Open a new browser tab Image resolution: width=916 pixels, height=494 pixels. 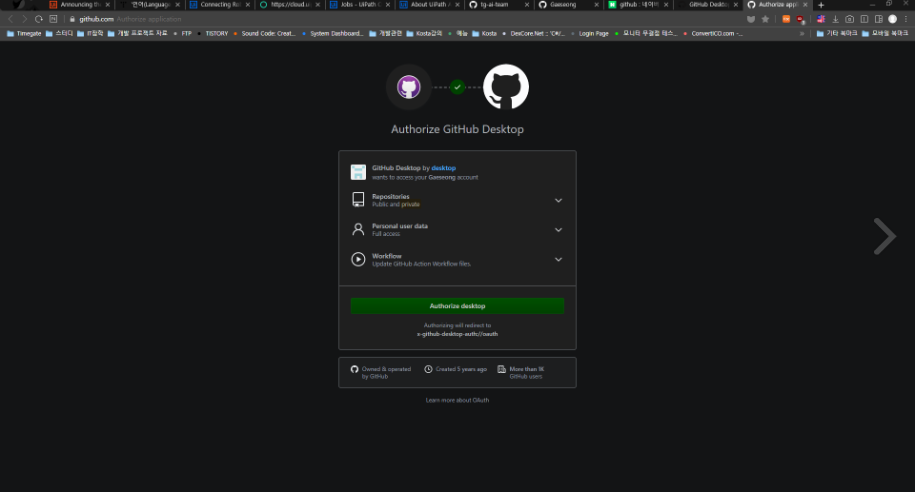(x=821, y=5)
